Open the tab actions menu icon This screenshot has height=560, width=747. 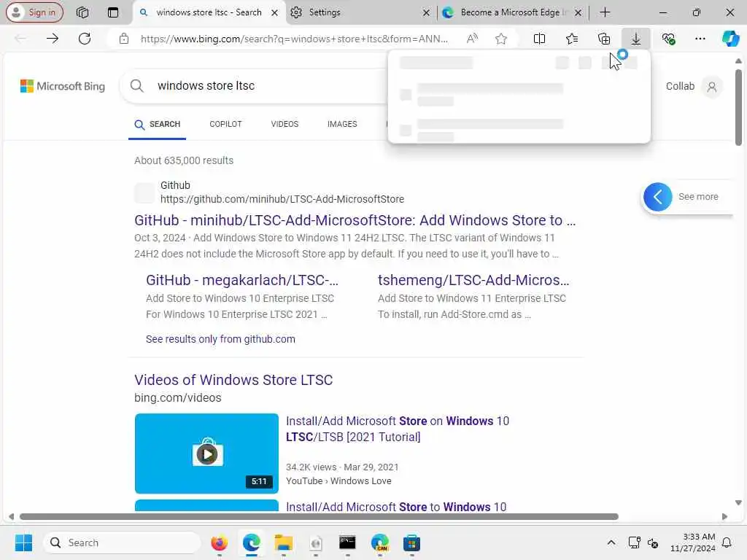(x=113, y=12)
